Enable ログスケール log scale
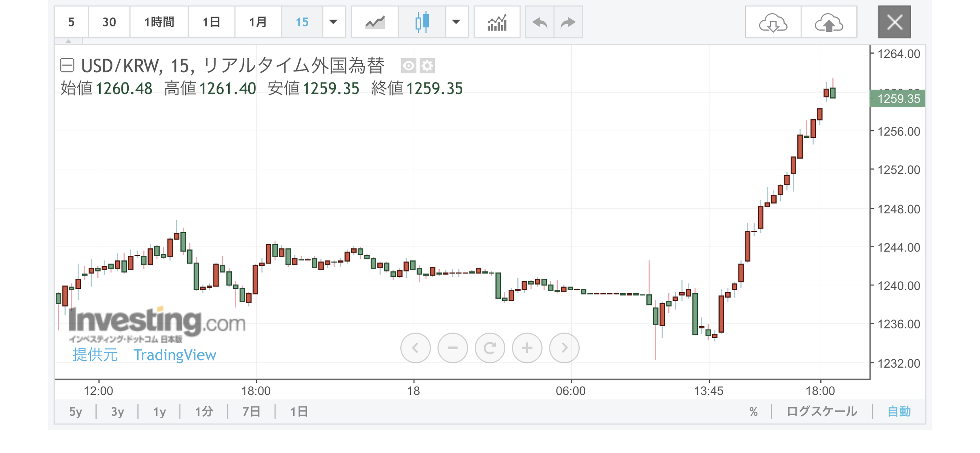980x453 pixels. [822, 411]
